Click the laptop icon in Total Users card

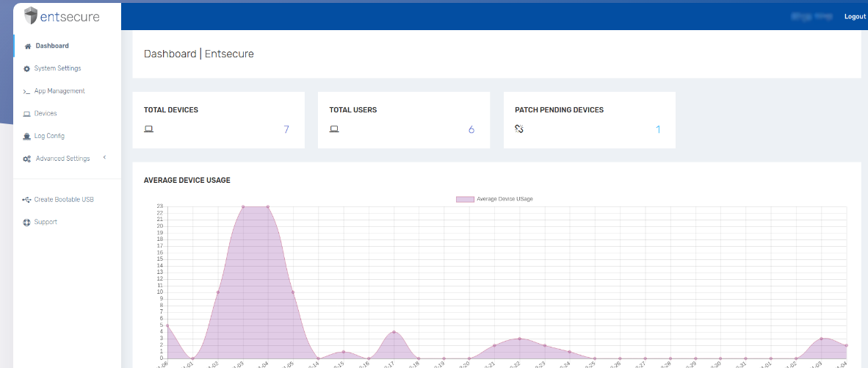[x=334, y=129]
